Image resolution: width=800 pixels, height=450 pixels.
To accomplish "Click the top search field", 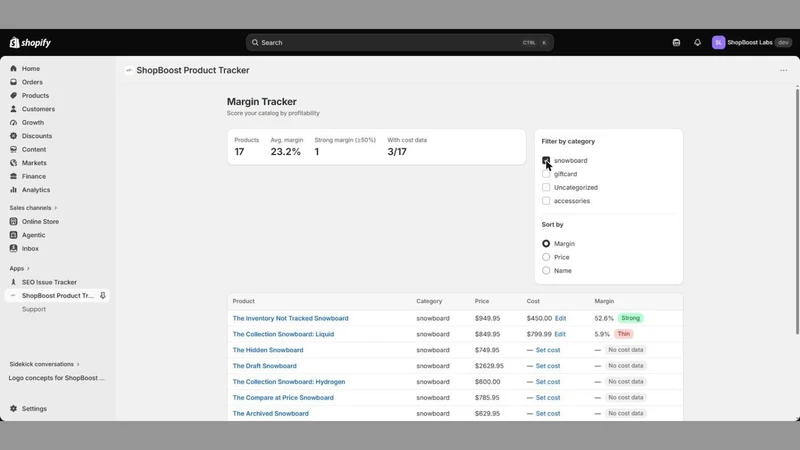I will click(399, 42).
